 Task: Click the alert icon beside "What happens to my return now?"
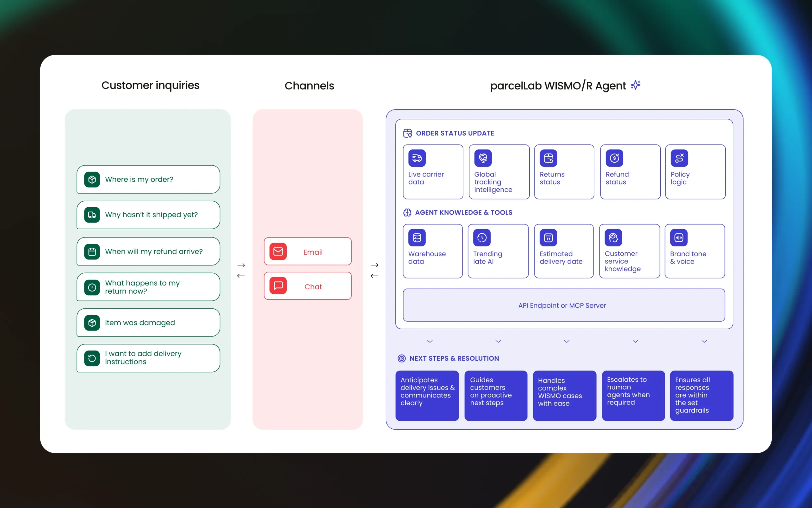click(x=92, y=287)
